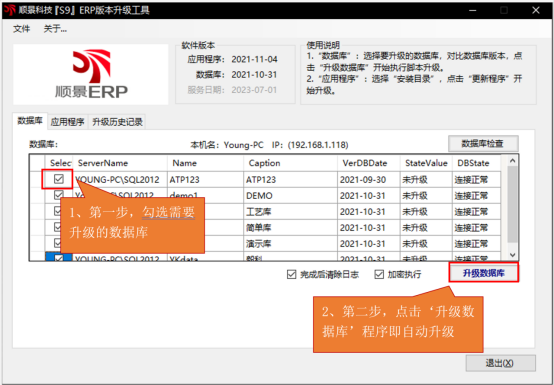Click 未升级 state in ATP123 row

pyautogui.click(x=426, y=180)
